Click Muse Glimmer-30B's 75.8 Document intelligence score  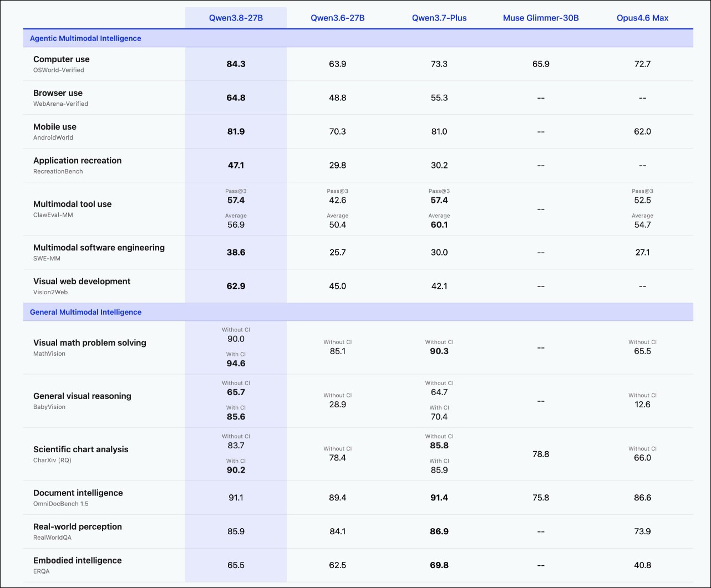point(541,498)
